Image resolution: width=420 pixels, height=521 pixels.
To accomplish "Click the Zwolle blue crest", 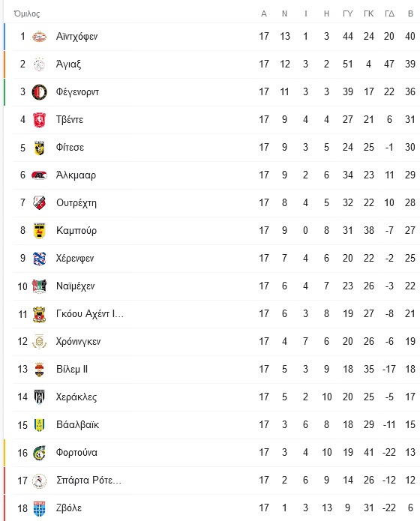I will 39,508.
